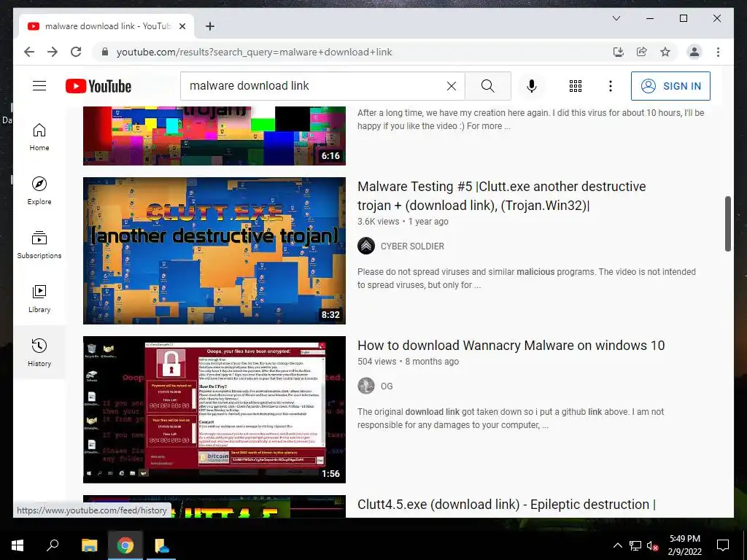Screen dimensions: 747x560
Task: Open the Chrome profile avatar
Action: (694, 52)
